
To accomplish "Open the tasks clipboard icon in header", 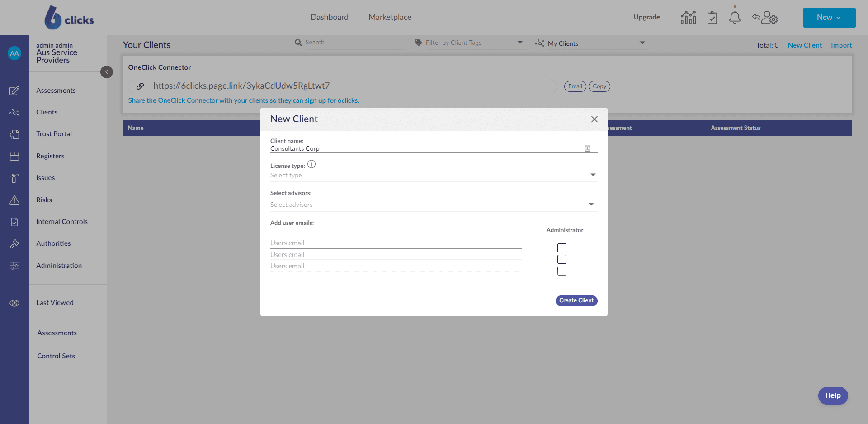I will click(712, 18).
